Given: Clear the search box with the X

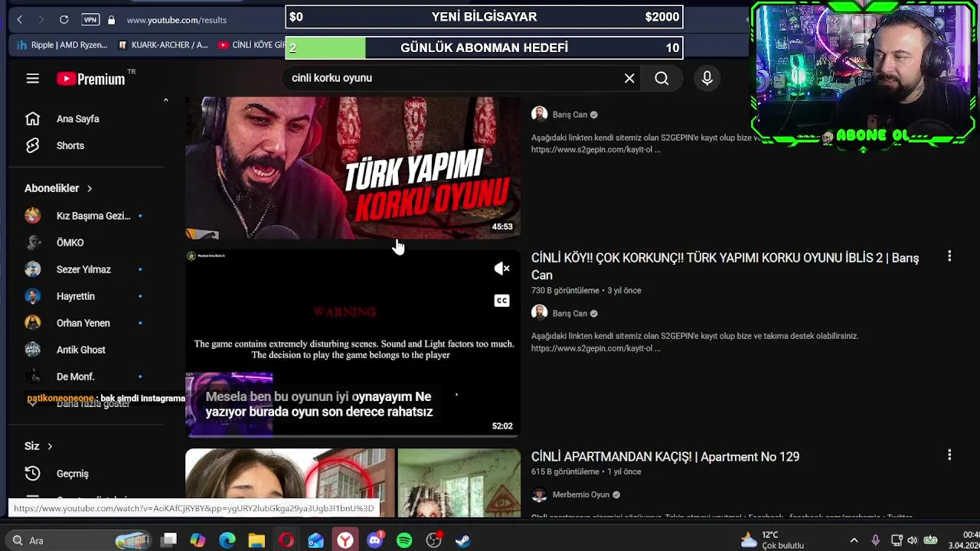Looking at the screenshot, I should 629,78.
